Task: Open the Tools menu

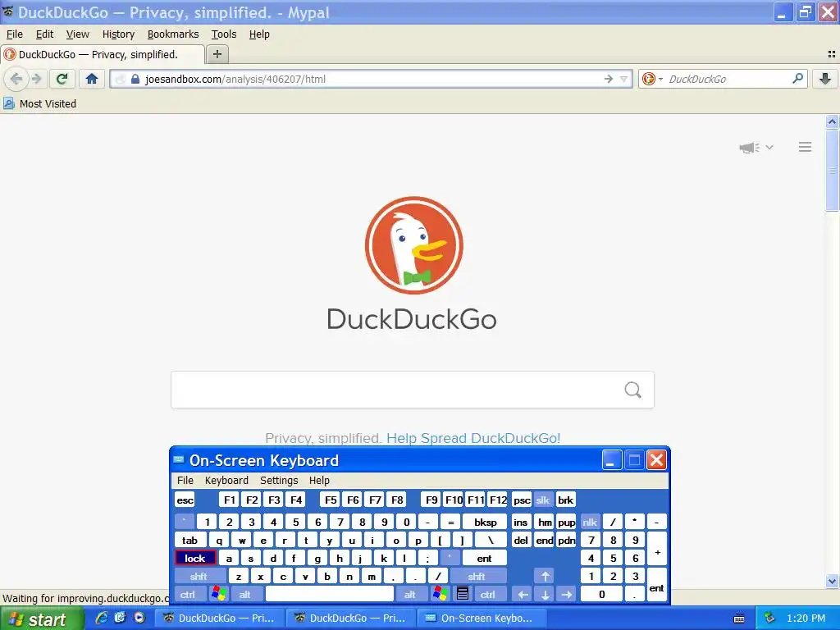Action: click(x=224, y=34)
